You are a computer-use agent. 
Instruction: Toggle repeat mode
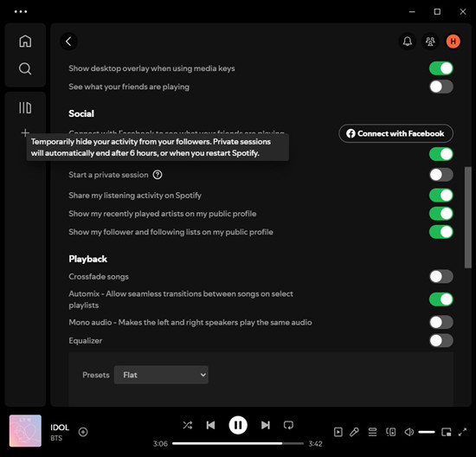(288, 425)
